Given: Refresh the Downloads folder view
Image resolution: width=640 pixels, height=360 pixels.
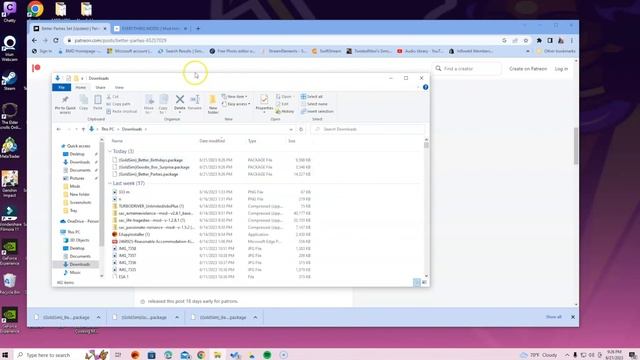Looking at the screenshot, I should coord(301,129).
